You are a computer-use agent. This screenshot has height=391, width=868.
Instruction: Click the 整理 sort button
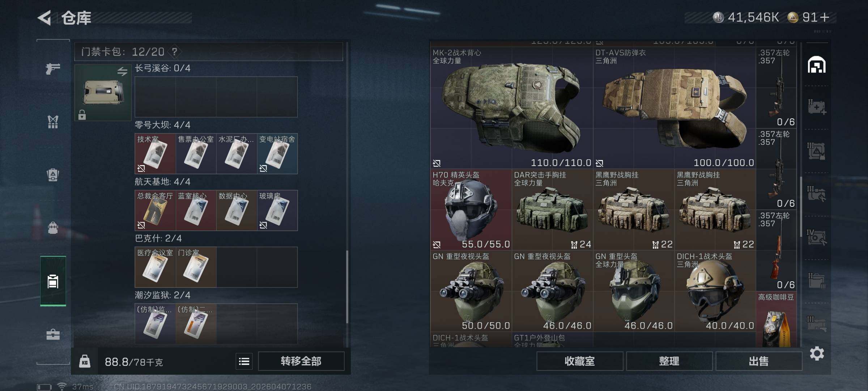[669, 361]
